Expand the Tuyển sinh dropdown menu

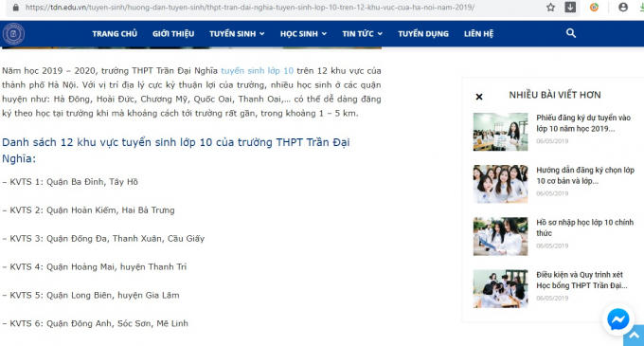[237, 34]
